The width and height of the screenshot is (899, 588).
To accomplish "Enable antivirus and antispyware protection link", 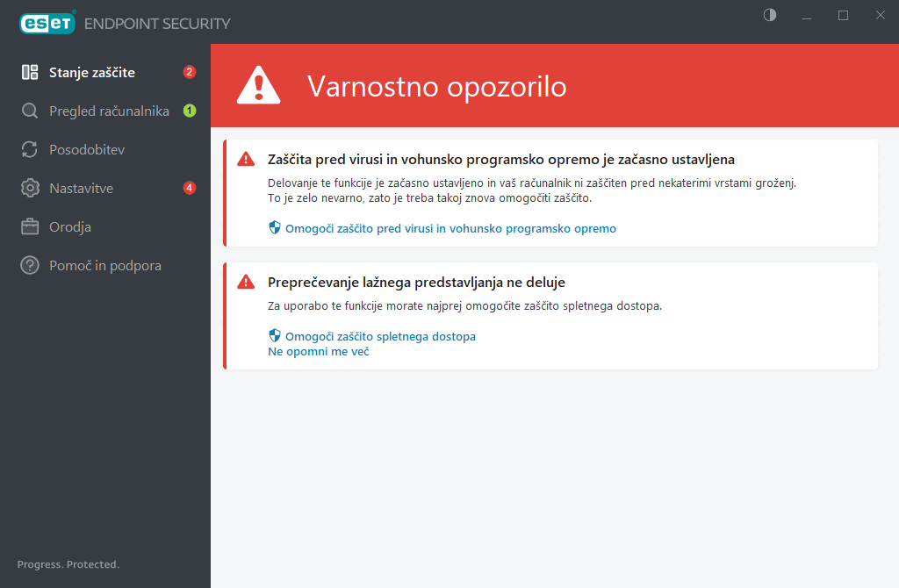I will pos(450,228).
